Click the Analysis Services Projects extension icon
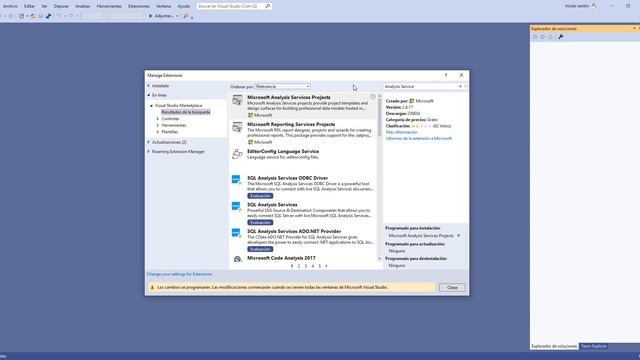 coord(237,100)
